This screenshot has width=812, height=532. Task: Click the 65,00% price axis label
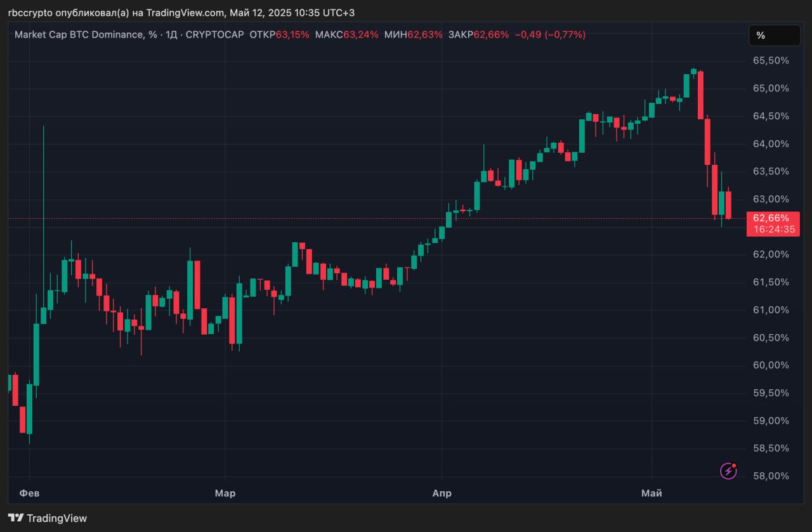771,89
